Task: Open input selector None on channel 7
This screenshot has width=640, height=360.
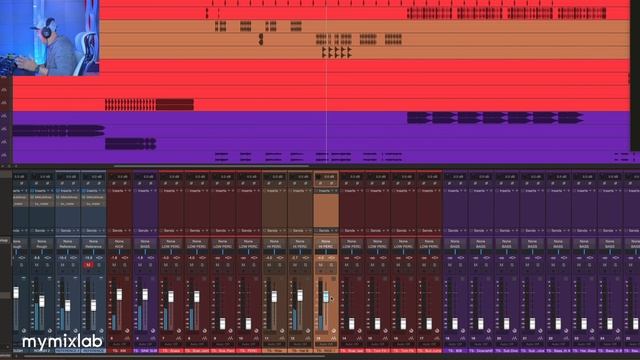Action: 171,242
